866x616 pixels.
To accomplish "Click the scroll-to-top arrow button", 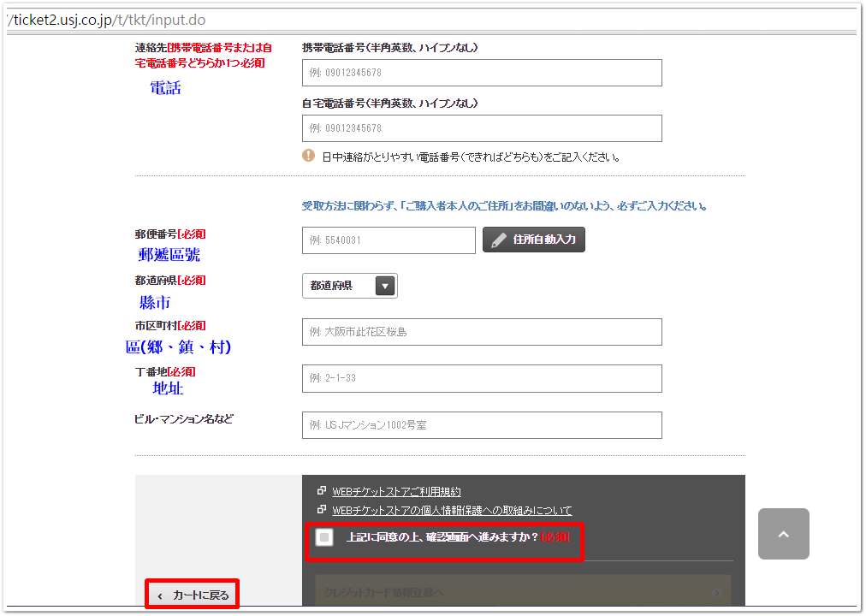I will [783, 534].
